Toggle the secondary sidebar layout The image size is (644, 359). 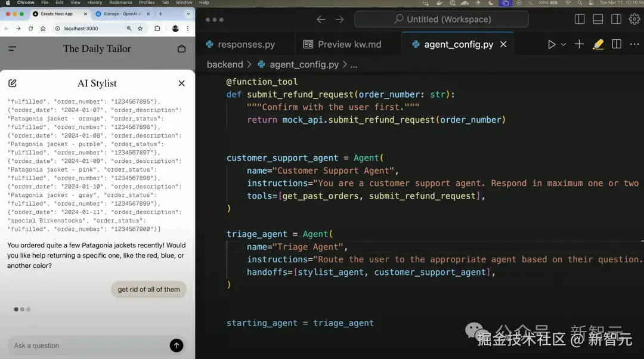coord(616,19)
